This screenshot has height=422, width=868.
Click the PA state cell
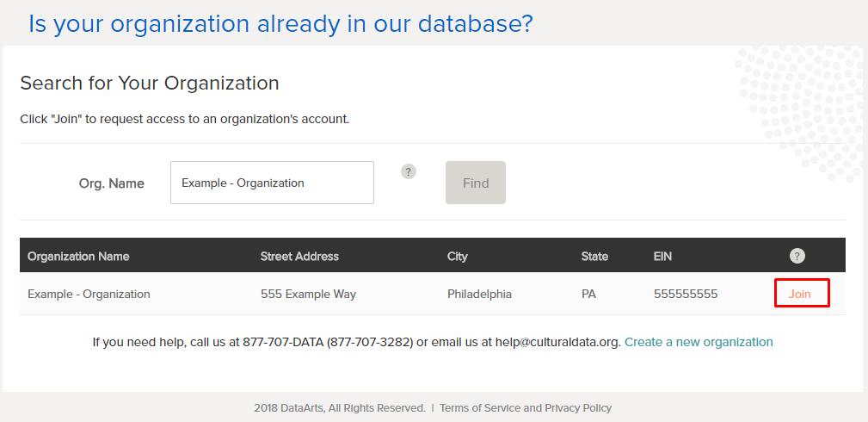pyautogui.click(x=588, y=294)
